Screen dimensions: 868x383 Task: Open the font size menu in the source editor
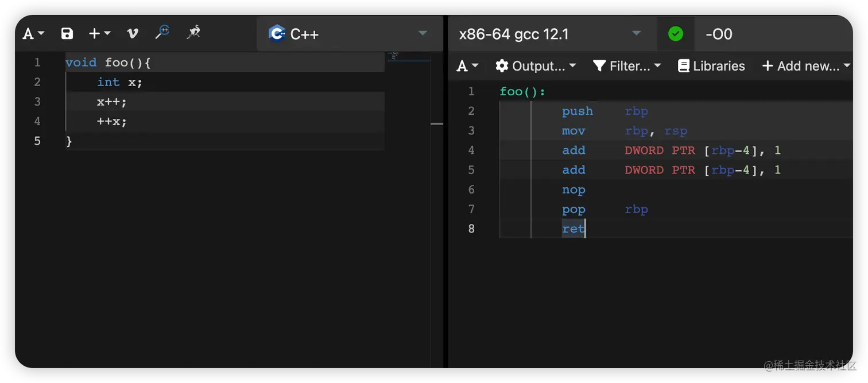[x=33, y=34]
